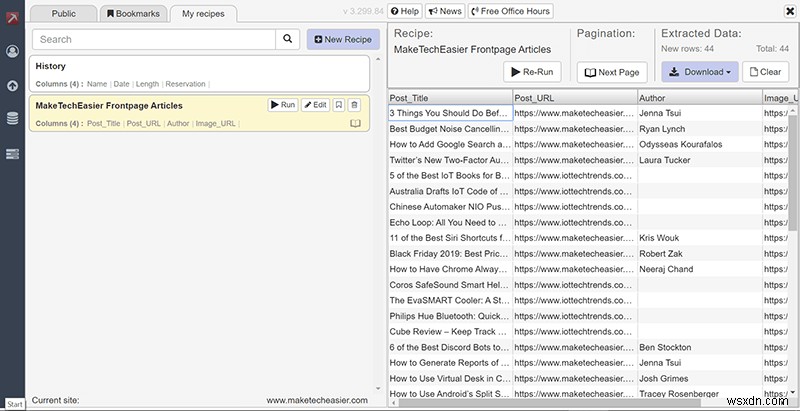Image resolution: width=800 pixels, height=411 pixels.
Task: Run the MakeTechEasier Frontpage Articles recipe
Action: tap(283, 105)
